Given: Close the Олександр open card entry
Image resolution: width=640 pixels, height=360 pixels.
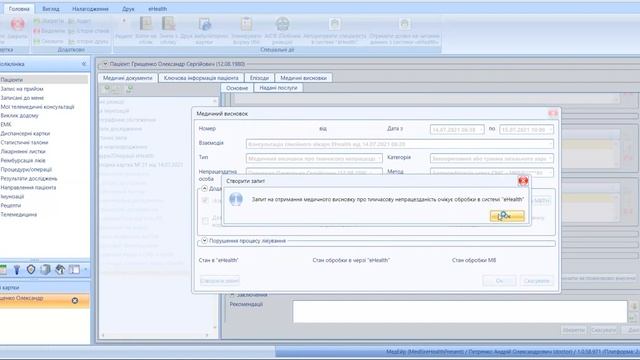Looking at the screenshot, I should coord(75,300).
